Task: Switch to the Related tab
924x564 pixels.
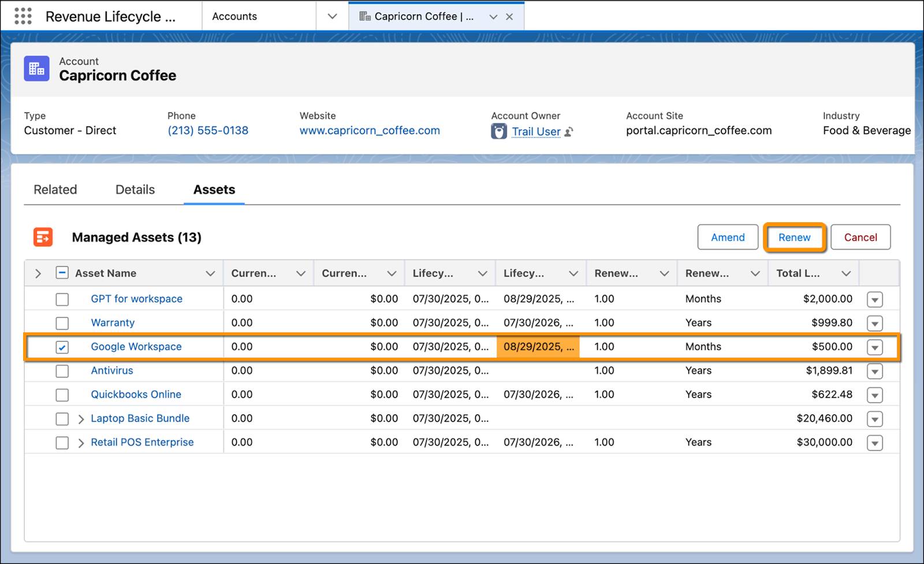Action: tap(55, 189)
